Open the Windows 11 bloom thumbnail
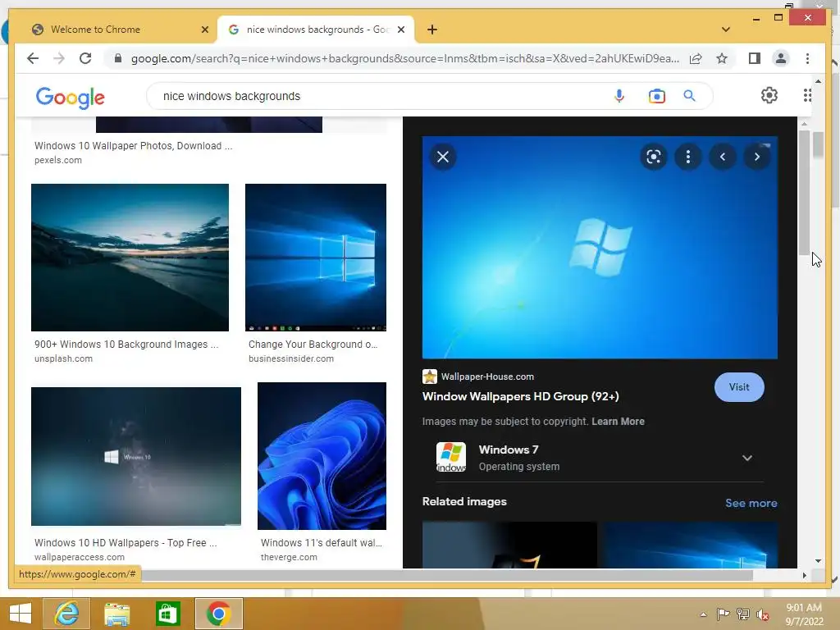 click(322, 456)
